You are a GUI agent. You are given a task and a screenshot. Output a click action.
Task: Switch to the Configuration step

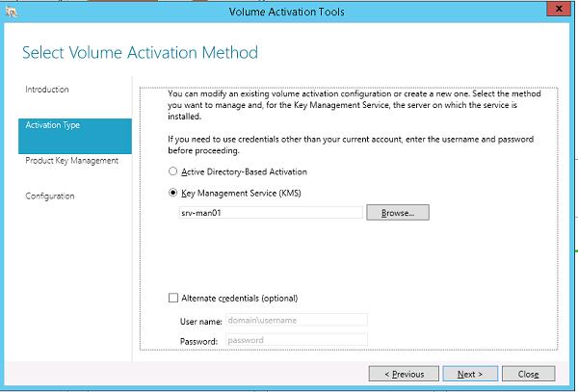50,196
